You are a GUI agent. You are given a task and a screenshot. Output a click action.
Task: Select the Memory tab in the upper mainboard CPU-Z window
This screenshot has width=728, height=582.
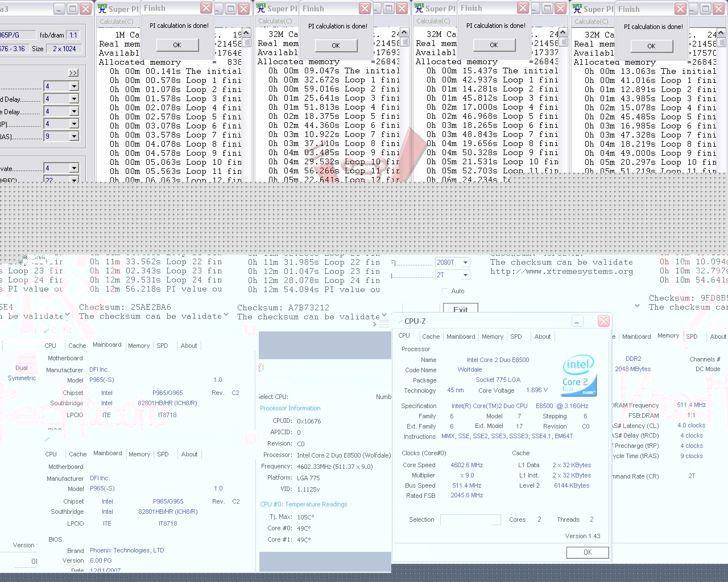(139, 346)
